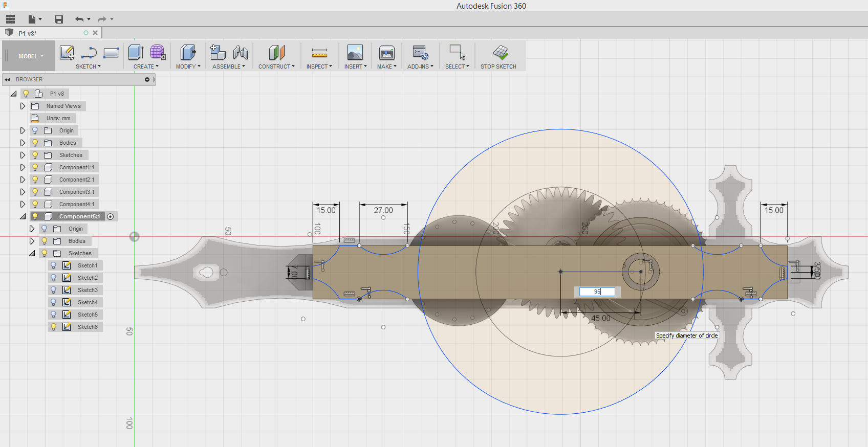The width and height of the screenshot is (868, 447).
Task: Toggle visibility bulb of Sketch3
Action: pos(53,290)
